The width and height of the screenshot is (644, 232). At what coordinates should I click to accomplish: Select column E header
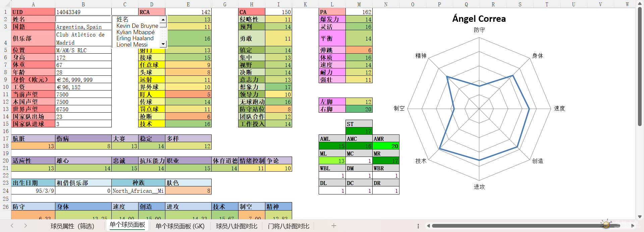point(188,4)
